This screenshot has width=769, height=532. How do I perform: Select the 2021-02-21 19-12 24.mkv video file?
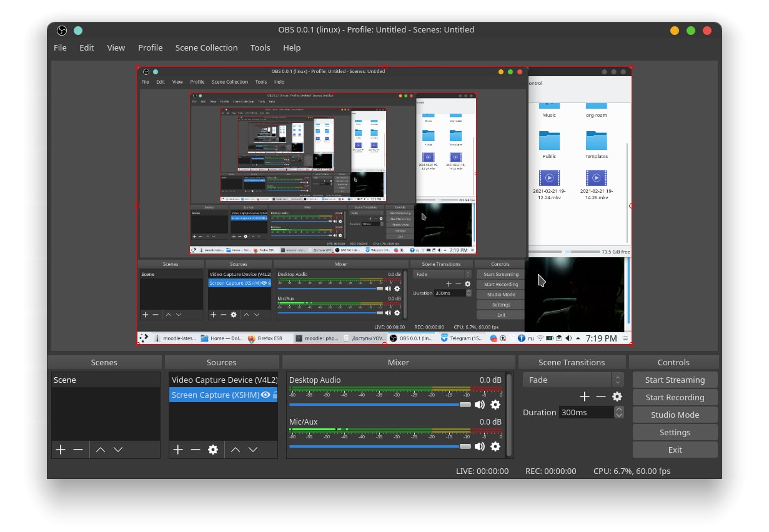[549, 185]
